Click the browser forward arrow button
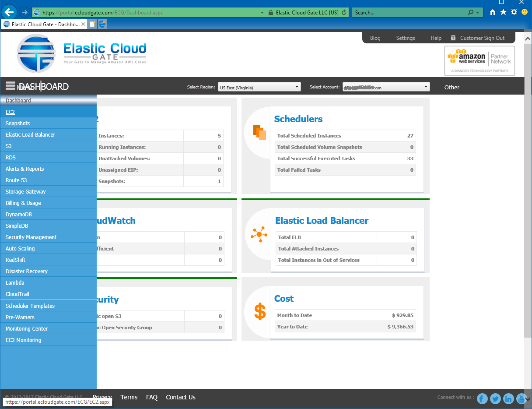The height and width of the screenshot is (409, 532). click(24, 12)
